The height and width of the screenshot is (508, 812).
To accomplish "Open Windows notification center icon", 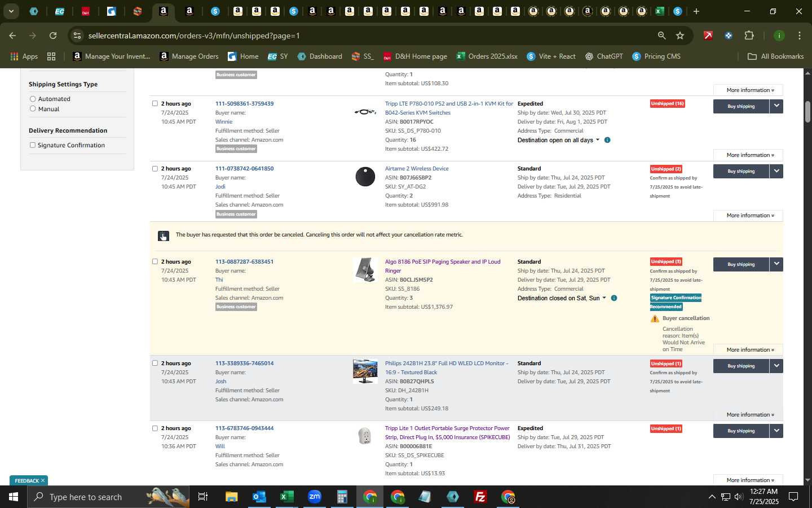I will tap(793, 497).
